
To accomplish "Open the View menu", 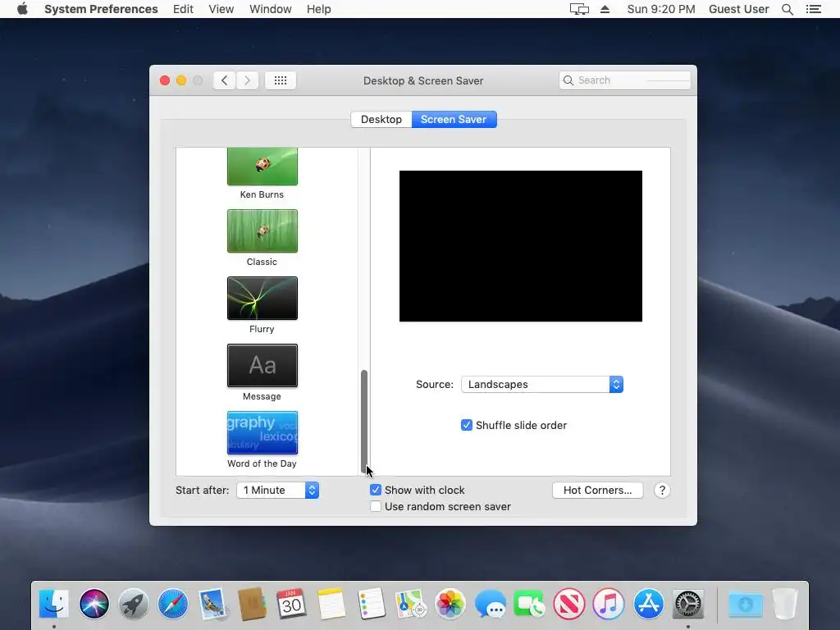I will [x=221, y=9].
